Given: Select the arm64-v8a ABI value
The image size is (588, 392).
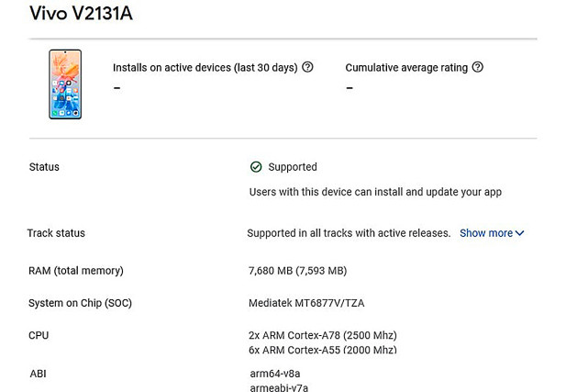Looking at the screenshot, I should [x=275, y=374].
